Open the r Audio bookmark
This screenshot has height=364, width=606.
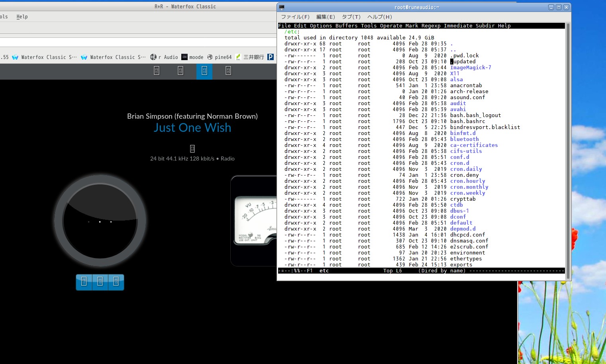click(164, 57)
